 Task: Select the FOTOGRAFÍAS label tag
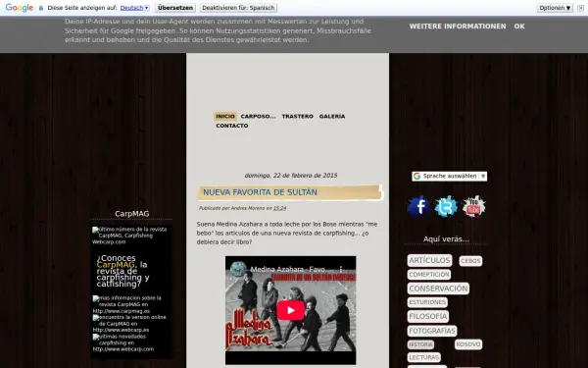432,331
